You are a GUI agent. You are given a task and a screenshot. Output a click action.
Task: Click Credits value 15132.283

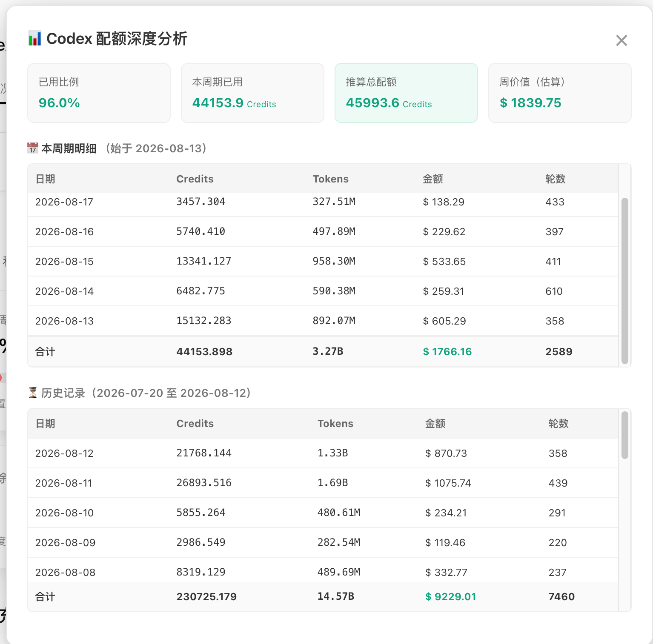(x=204, y=321)
